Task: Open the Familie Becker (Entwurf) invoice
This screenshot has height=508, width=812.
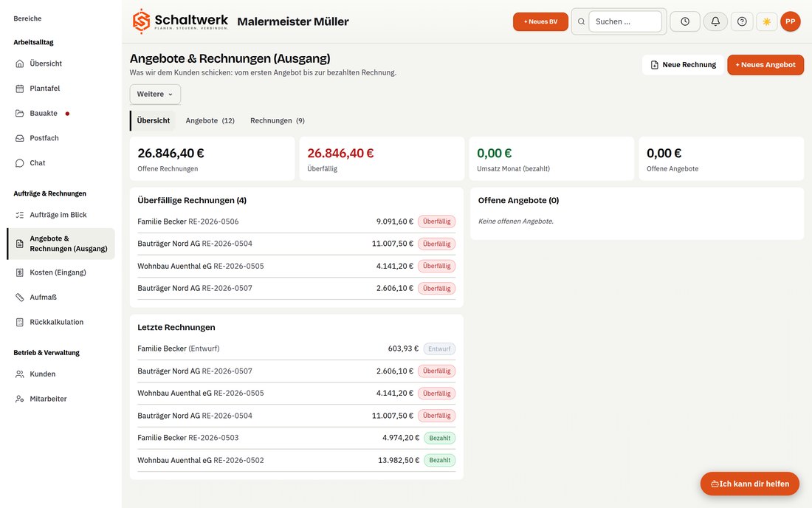Action: click(296, 349)
